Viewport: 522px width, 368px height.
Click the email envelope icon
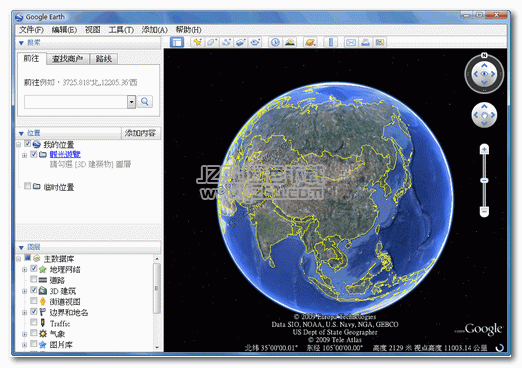(351, 42)
